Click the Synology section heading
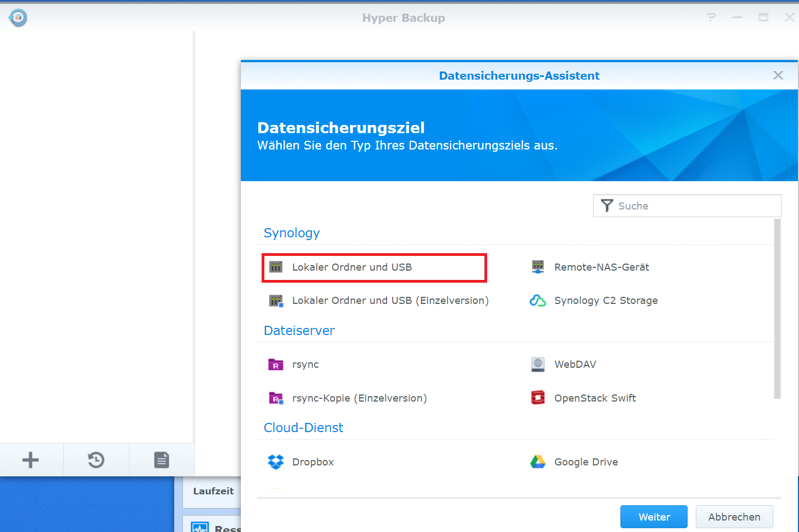This screenshot has width=799, height=532. 292,233
